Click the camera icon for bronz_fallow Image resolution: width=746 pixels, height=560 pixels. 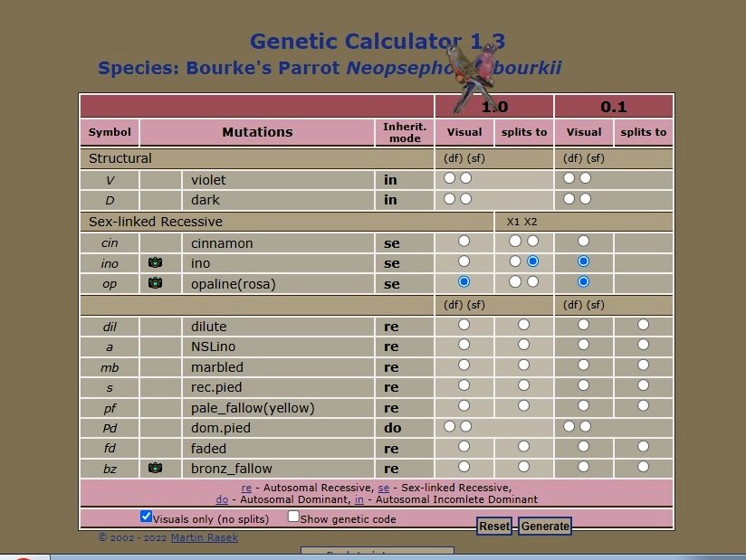click(x=155, y=468)
